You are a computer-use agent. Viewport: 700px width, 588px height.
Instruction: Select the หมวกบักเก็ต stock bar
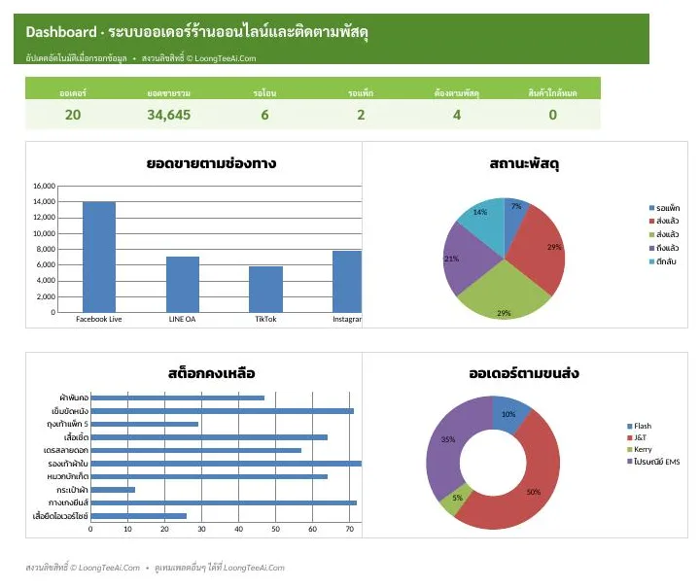[x=209, y=476]
